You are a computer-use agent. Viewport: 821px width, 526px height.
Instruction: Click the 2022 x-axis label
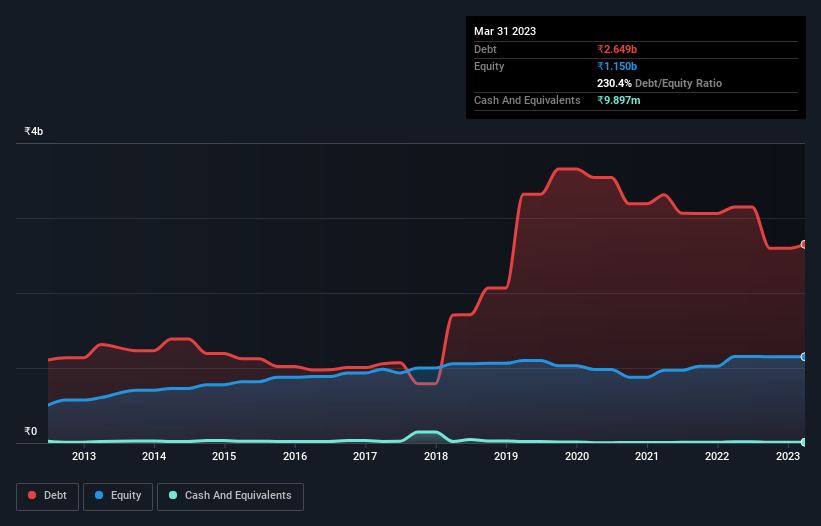coord(717,456)
